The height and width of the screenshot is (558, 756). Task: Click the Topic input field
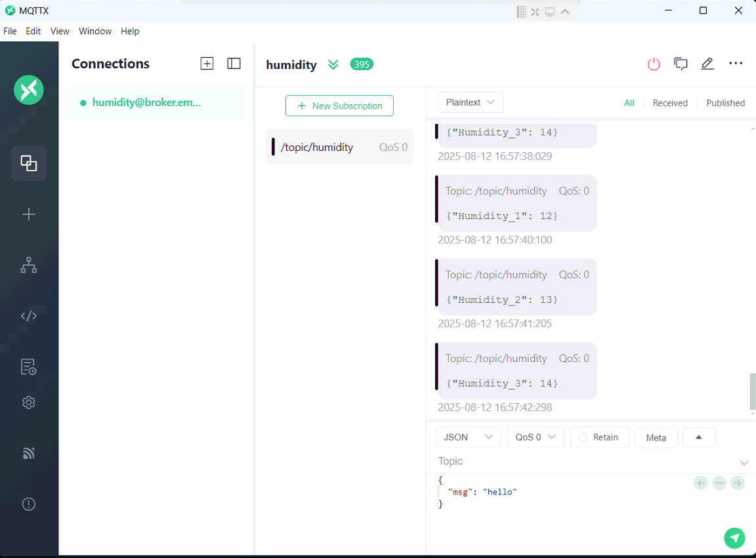point(584,462)
